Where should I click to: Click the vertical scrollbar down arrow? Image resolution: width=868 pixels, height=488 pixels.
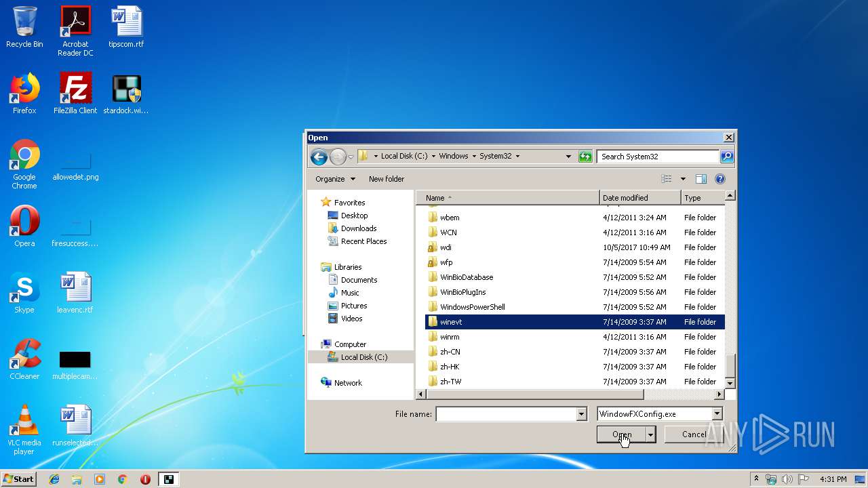[730, 384]
